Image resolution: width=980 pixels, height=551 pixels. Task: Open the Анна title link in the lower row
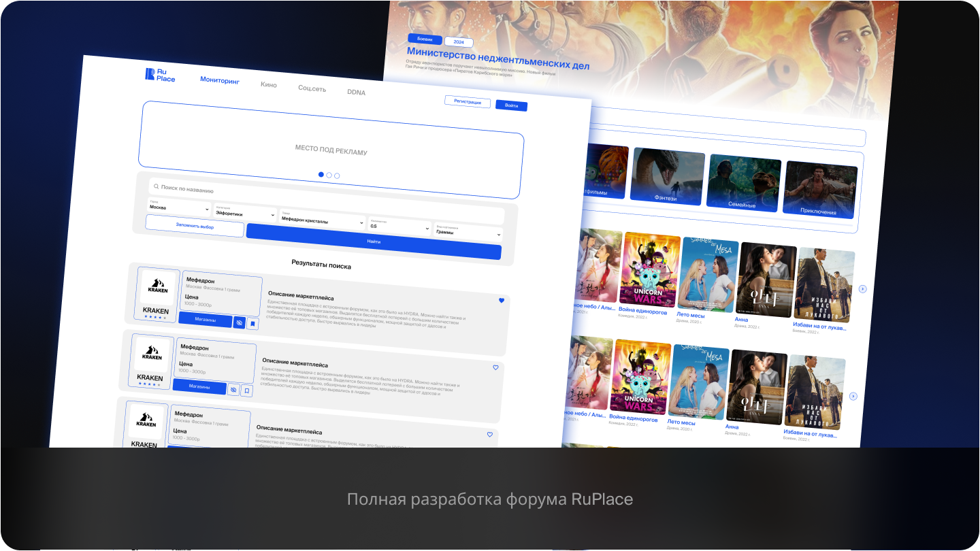click(732, 427)
